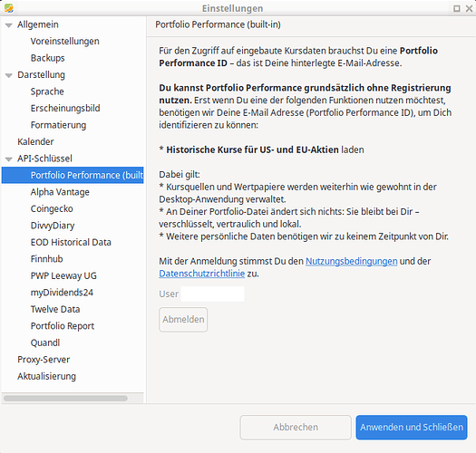
Task: Select Alpha Vantage in the sidebar
Action: click(60, 192)
